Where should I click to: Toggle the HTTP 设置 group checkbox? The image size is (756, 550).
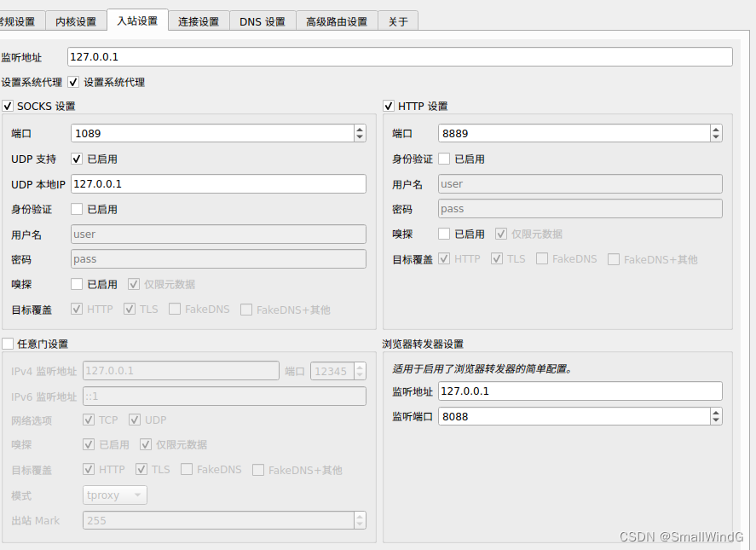point(389,106)
